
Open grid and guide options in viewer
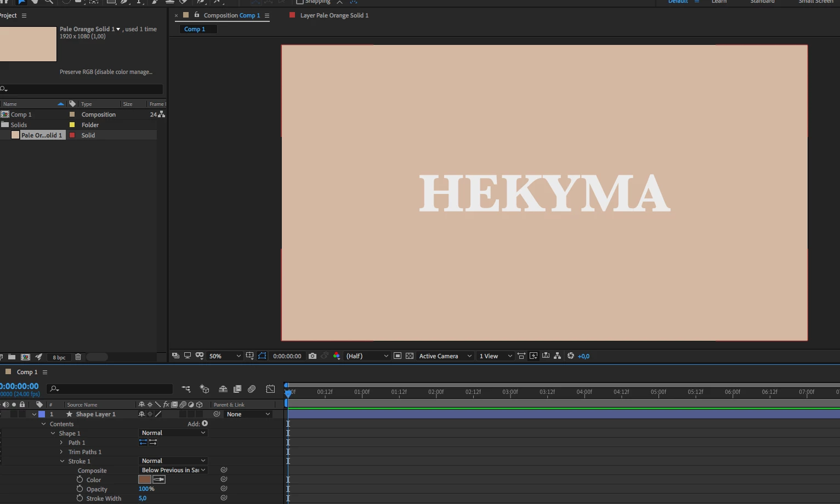point(250,356)
